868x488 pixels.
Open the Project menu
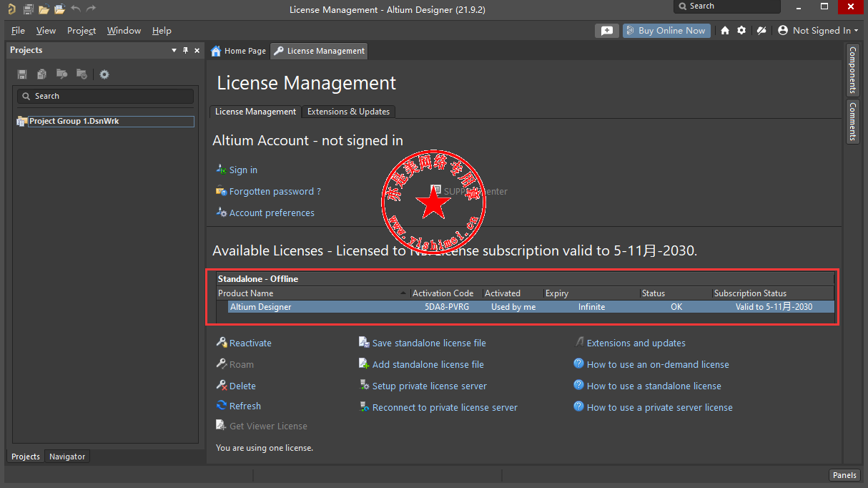pos(82,31)
